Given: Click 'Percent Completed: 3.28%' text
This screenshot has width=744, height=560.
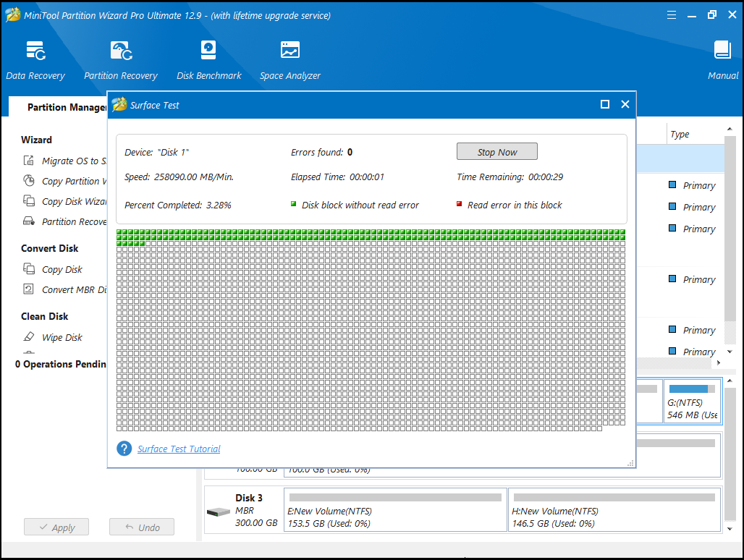Looking at the screenshot, I should coord(178,205).
